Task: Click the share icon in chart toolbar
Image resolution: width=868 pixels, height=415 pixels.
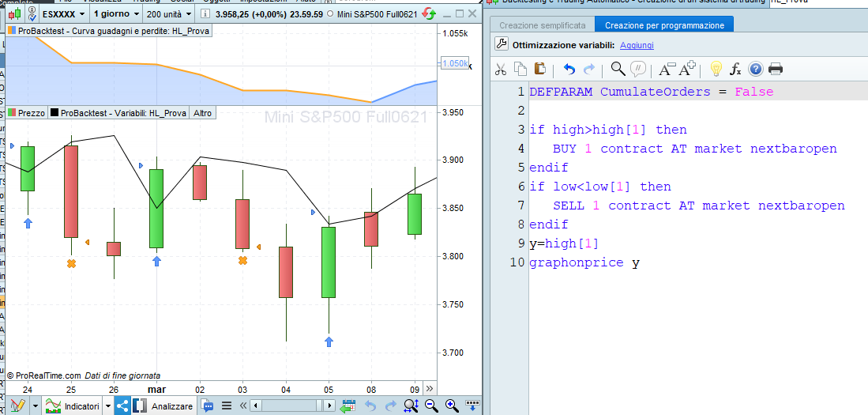Action: (x=122, y=406)
